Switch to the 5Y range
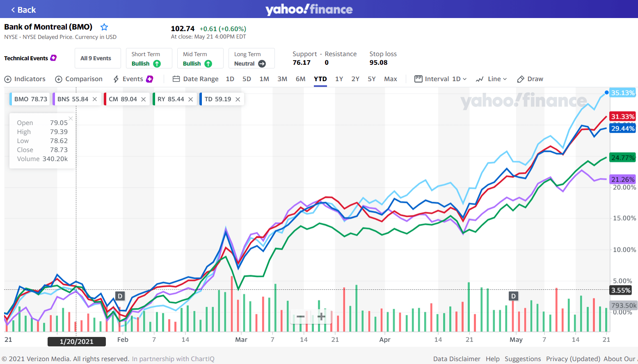Screen dimensions: 638x364 372,79
